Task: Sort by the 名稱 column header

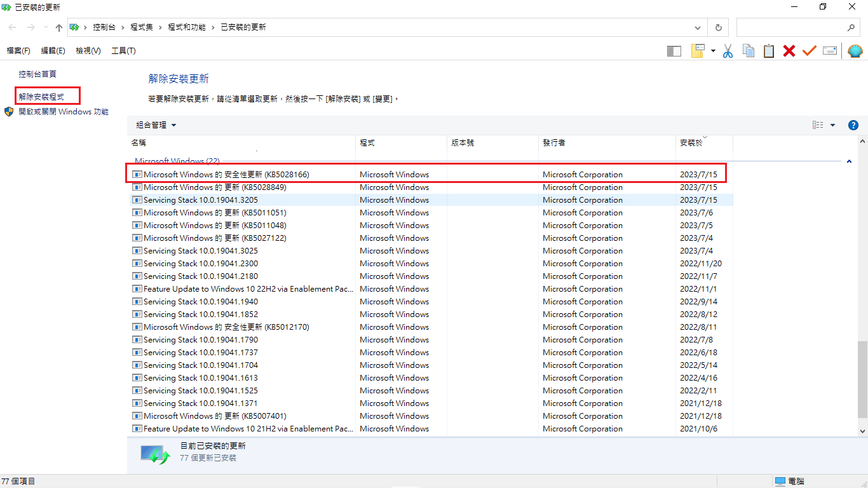Action: pos(241,143)
